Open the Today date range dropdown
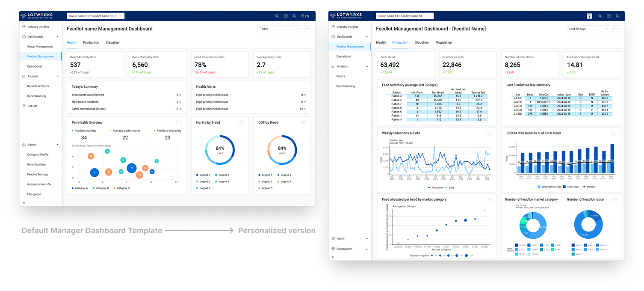This screenshot has width=644, height=291. point(279,29)
